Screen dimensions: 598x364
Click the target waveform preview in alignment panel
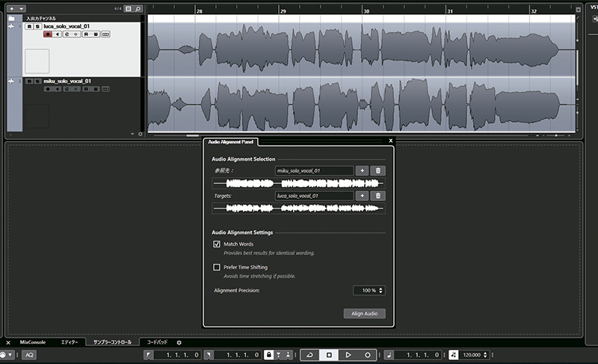point(298,209)
